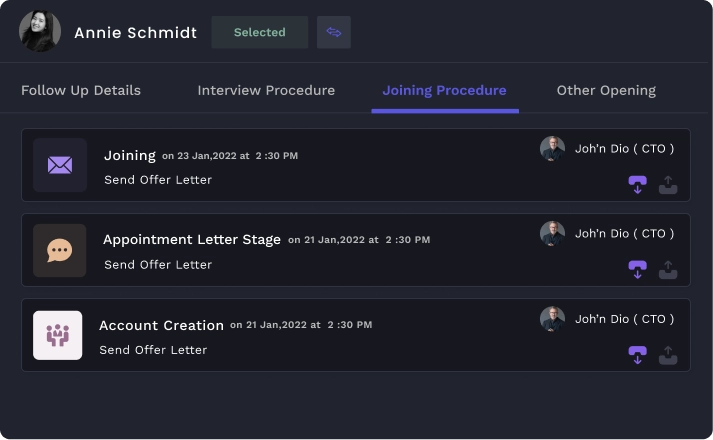Image resolution: width=713 pixels, height=440 pixels.
Task: Click the Account Creation title text
Action: (161, 325)
